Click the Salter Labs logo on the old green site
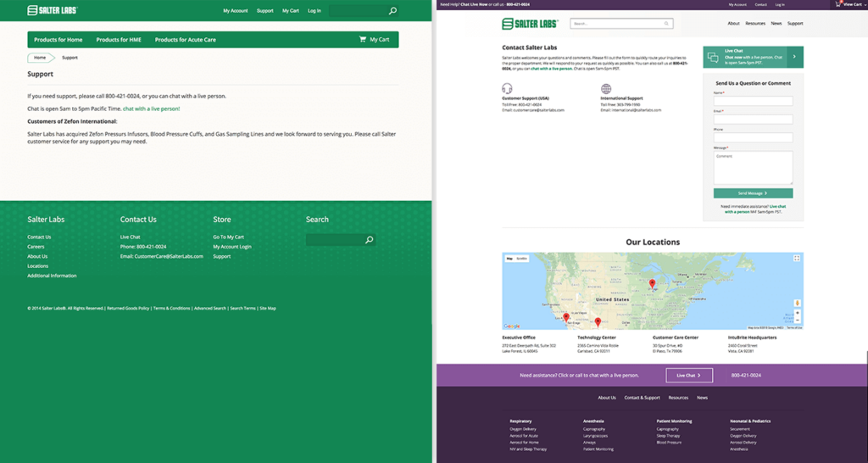The width and height of the screenshot is (868, 463). pos(53,10)
